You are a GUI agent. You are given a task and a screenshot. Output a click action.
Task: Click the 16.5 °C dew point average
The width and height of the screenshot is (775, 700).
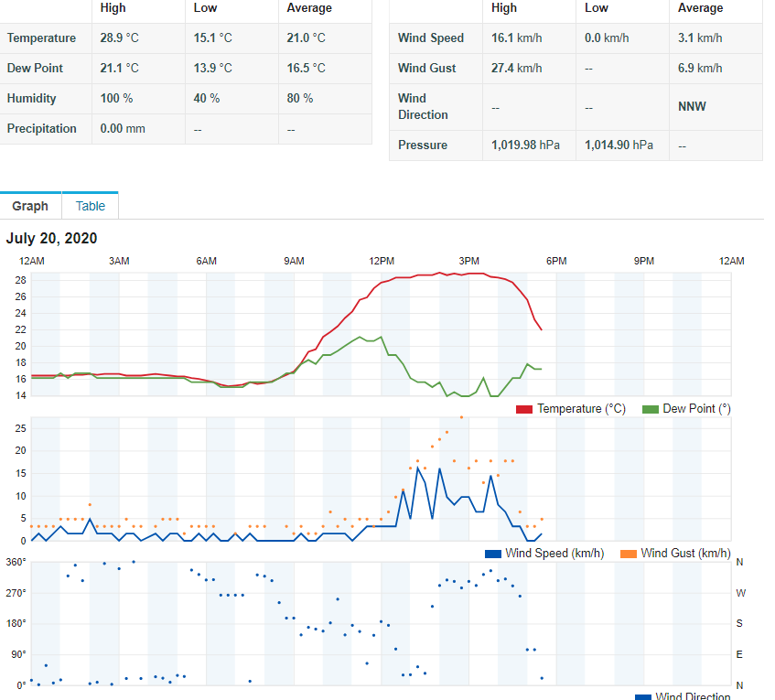tap(306, 69)
